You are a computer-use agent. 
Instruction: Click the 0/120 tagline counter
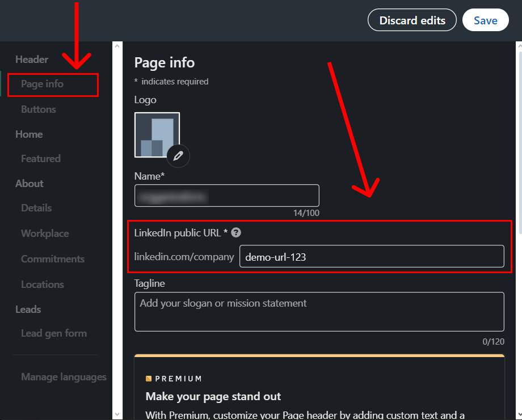(x=494, y=342)
